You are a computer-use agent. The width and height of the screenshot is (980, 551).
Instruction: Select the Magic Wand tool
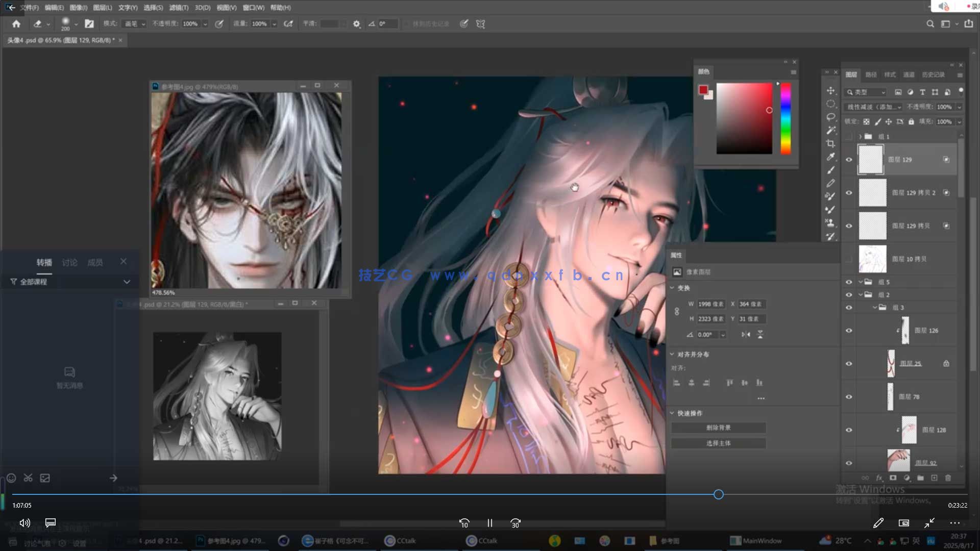point(831,130)
